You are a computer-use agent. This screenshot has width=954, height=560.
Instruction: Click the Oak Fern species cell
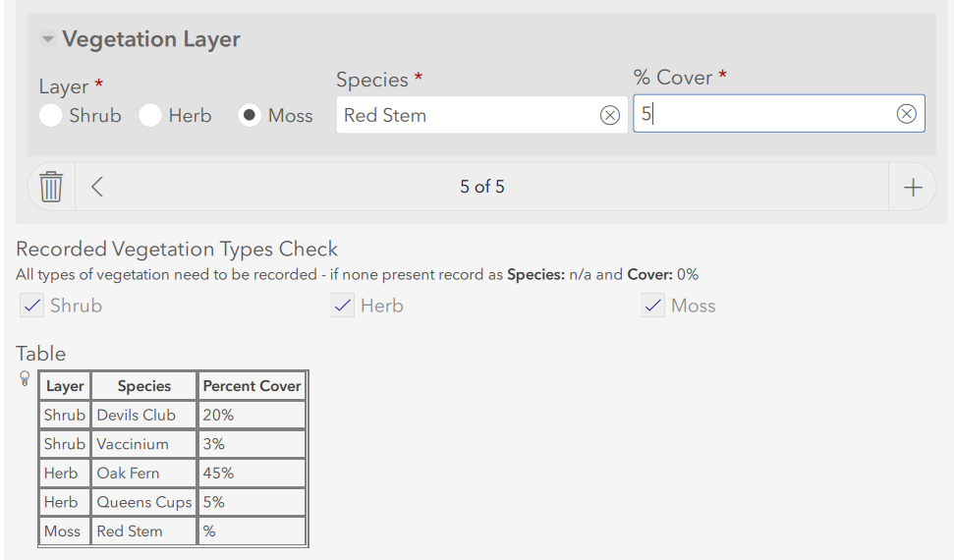[x=143, y=473]
